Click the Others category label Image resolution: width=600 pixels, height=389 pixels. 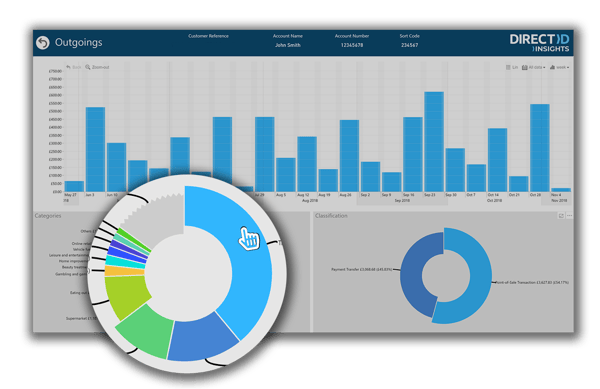[x=88, y=231]
